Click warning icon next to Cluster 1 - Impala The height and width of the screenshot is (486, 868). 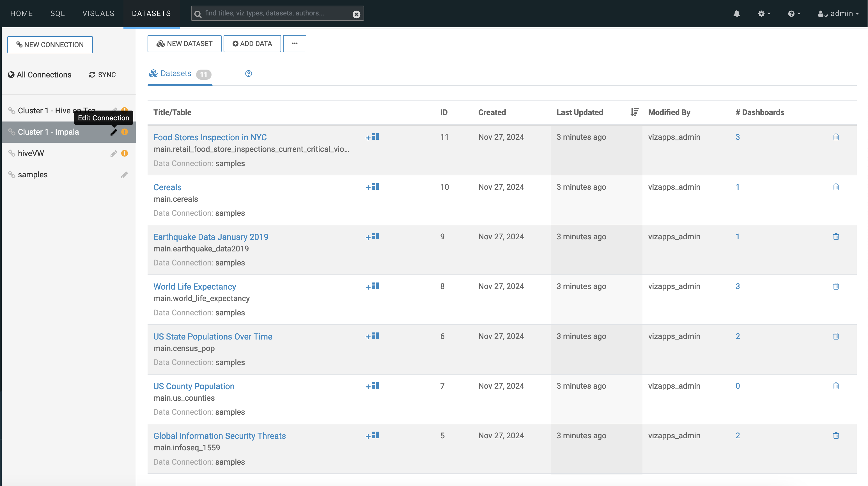pyautogui.click(x=125, y=132)
